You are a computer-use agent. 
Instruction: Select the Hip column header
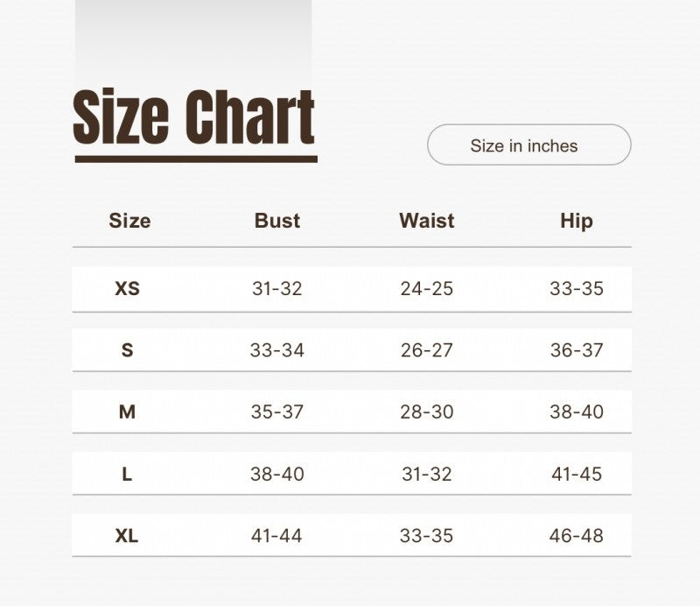click(x=577, y=222)
